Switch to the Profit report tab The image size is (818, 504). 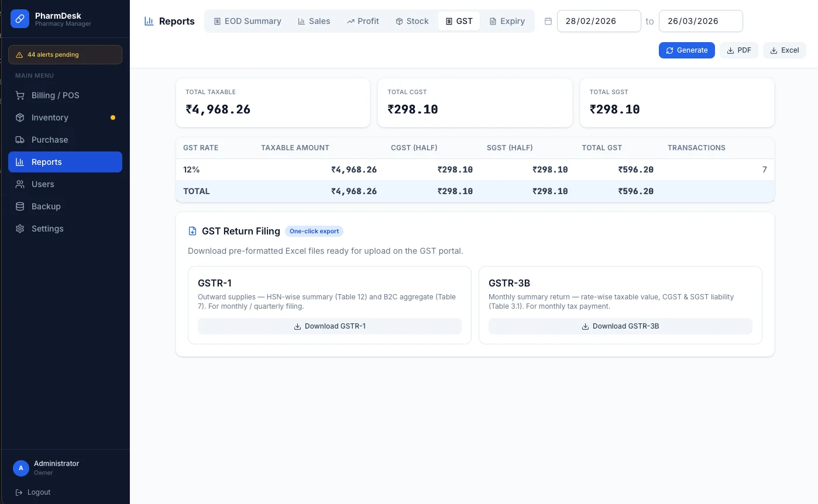coord(363,21)
